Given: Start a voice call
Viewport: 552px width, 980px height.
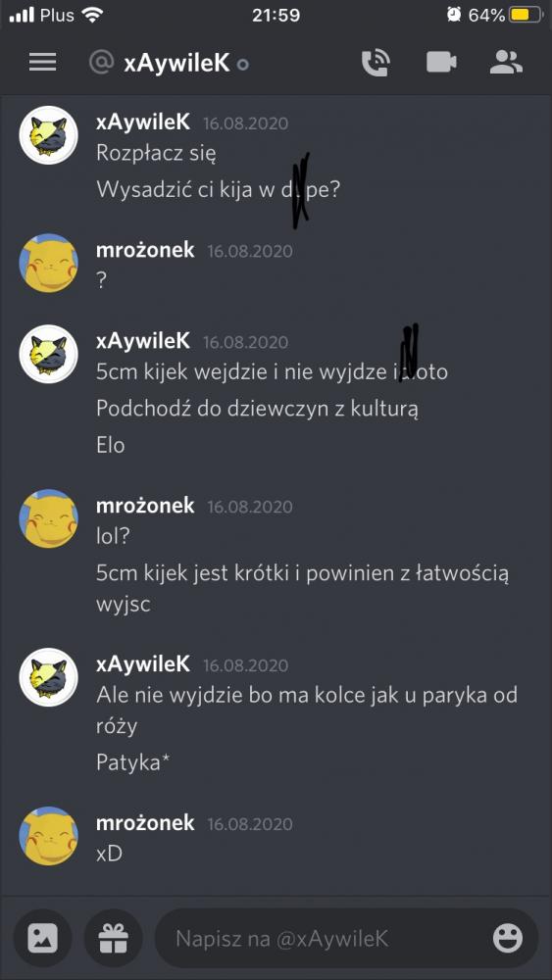Looking at the screenshot, I should [376, 63].
